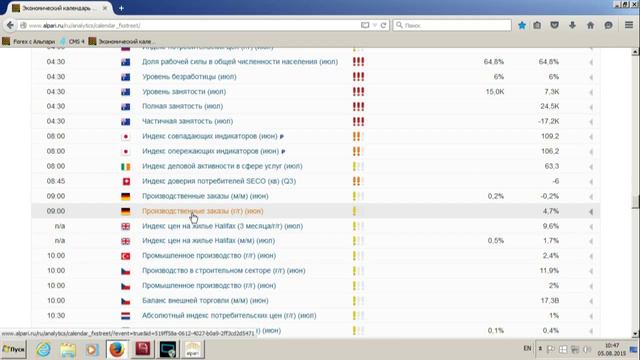
Task: Open the address bar history dropdown arrow
Action: tap(375, 25)
